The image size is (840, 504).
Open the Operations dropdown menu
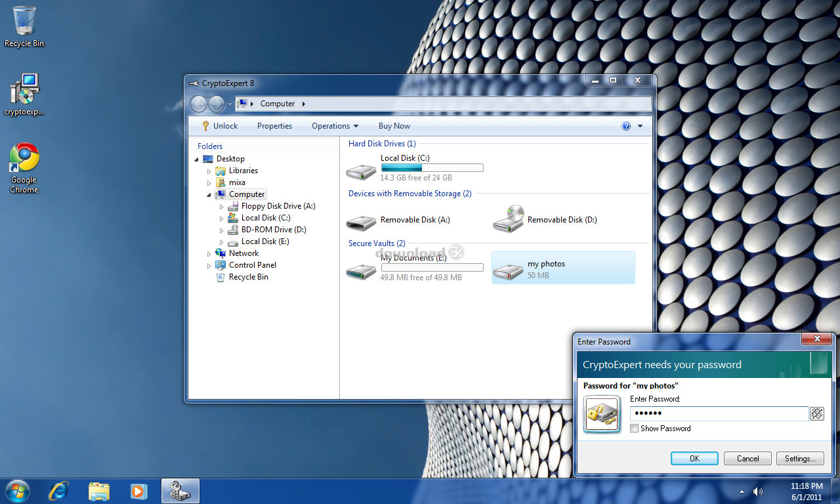(x=335, y=126)
